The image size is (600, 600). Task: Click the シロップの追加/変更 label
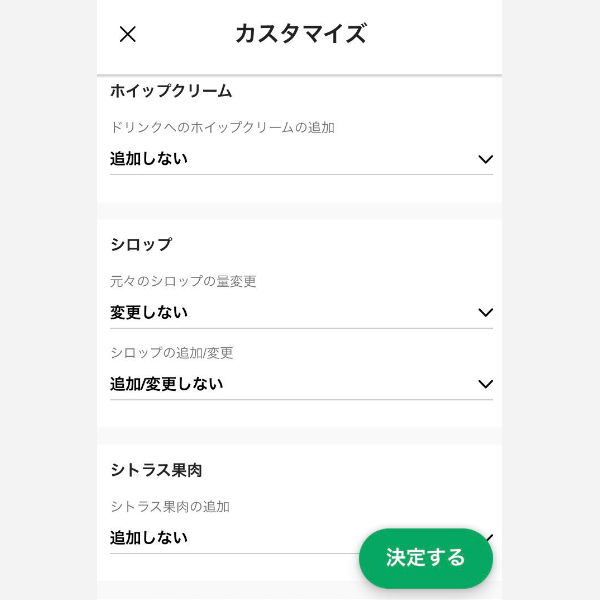[x=172, y=353]
